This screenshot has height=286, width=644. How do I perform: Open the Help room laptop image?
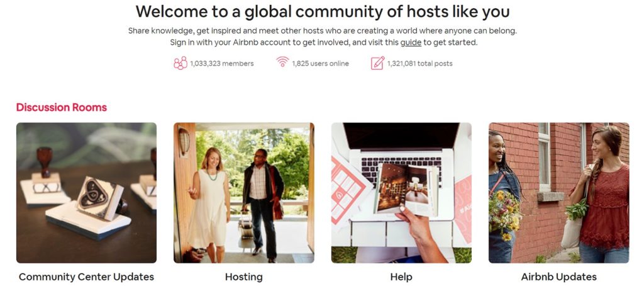401,193
